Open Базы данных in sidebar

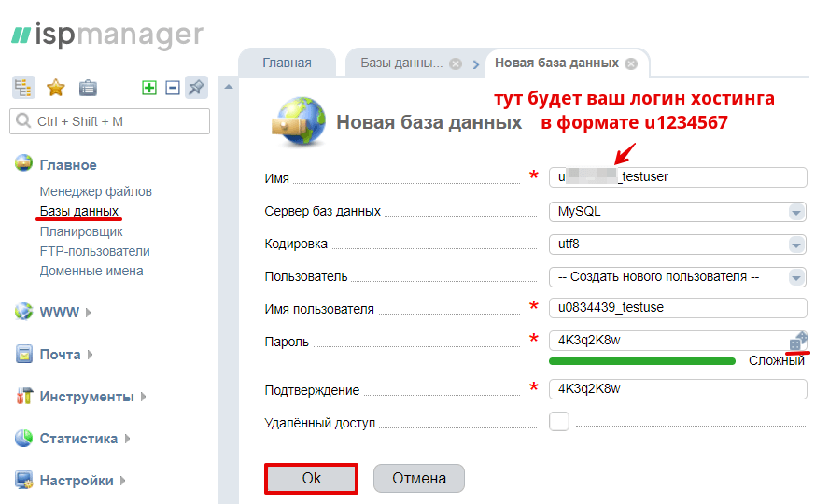[x=79, y=211]
